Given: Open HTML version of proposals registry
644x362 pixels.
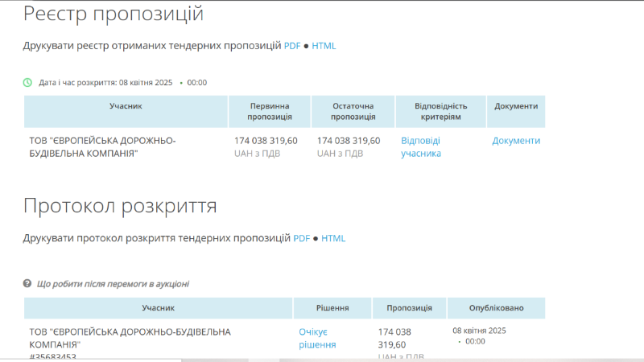Looking at the screenshot, I should [x=324, y=46].
